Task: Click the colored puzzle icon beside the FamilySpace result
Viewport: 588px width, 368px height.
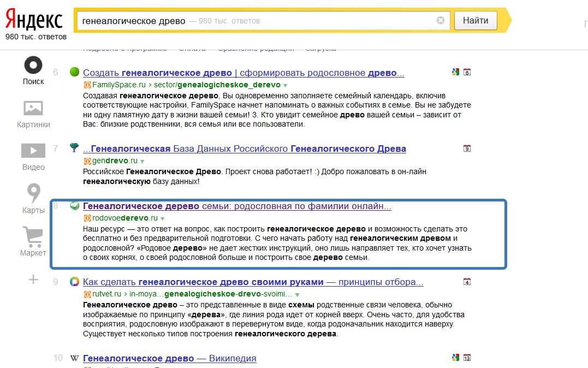Action: (456, 72)
